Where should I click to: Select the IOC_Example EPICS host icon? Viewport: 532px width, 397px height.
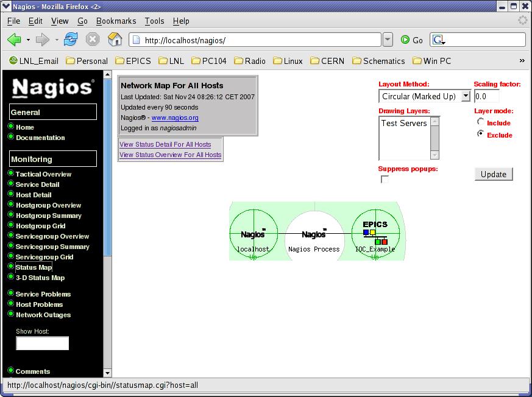click(x=375, y=233)
